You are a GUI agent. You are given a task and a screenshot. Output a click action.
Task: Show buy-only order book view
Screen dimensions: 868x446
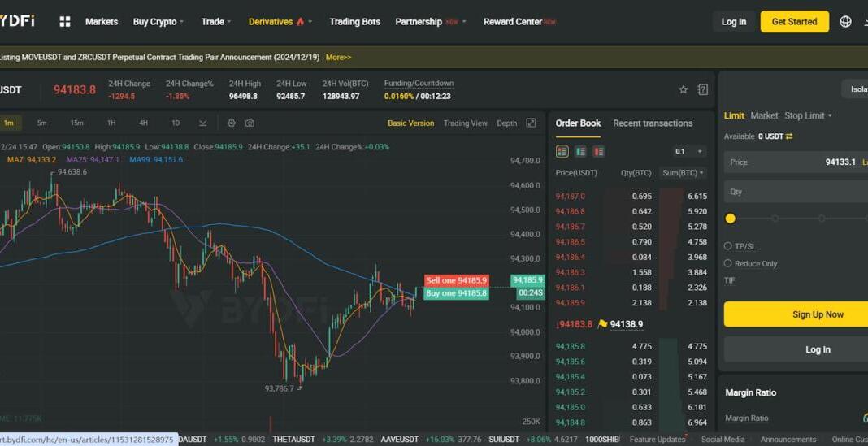click(580, 152)
